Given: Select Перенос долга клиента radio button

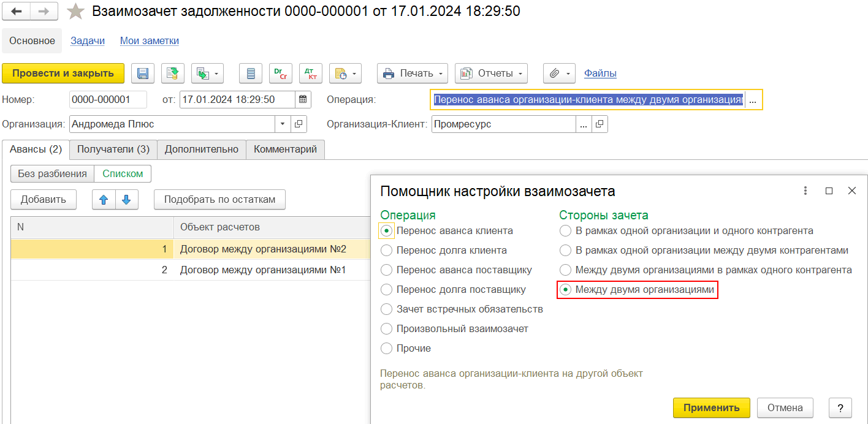Looking at the screenshot, I should pyautogui.click(x=386, y=251).
